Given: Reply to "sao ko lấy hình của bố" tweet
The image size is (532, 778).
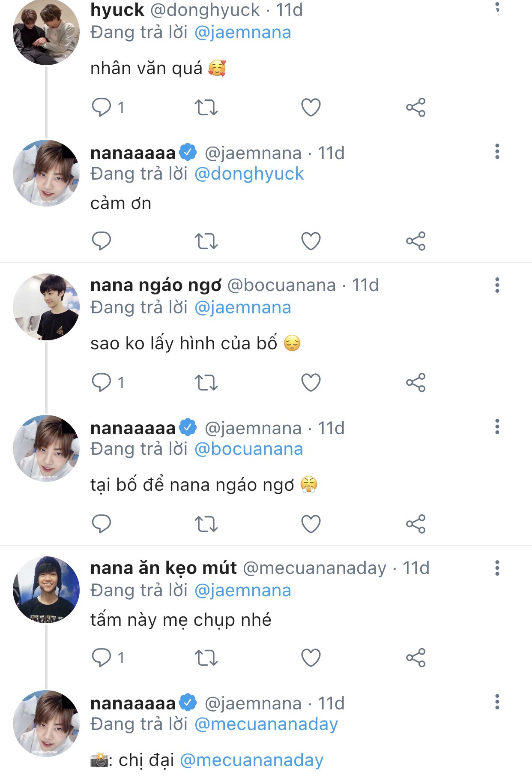Looking at the screenshot, I should click(x=102, y=382).
